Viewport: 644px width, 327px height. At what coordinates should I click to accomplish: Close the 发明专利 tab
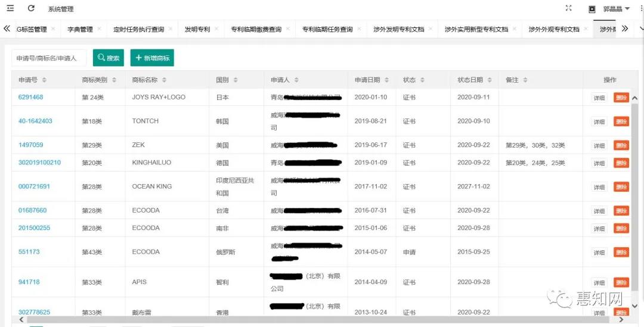(x=216, y=29)
